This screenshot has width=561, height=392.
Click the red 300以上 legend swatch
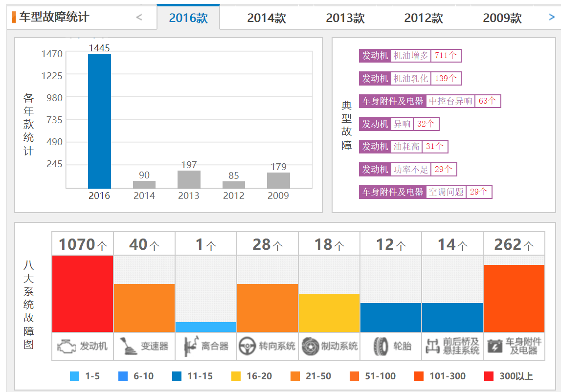pyautogui.click(x=489, y=376)
